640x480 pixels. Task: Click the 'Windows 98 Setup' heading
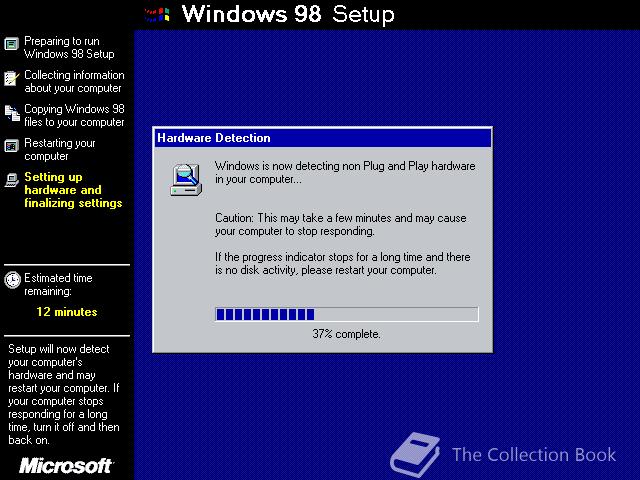pyautogui.click(x=288, y=14)
